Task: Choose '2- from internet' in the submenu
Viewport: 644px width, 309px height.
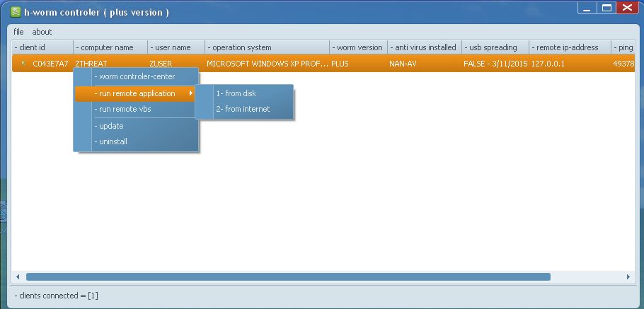Action: point(243,109)
